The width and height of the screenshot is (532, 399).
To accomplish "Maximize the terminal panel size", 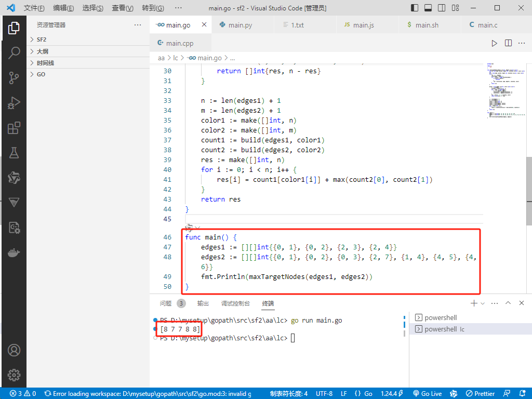I will (508, 303).
